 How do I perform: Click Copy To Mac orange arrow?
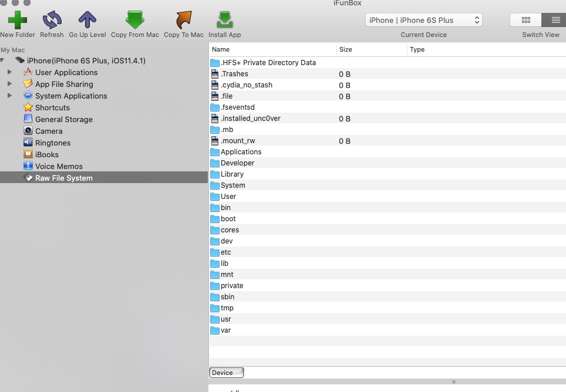click(184, 20)
